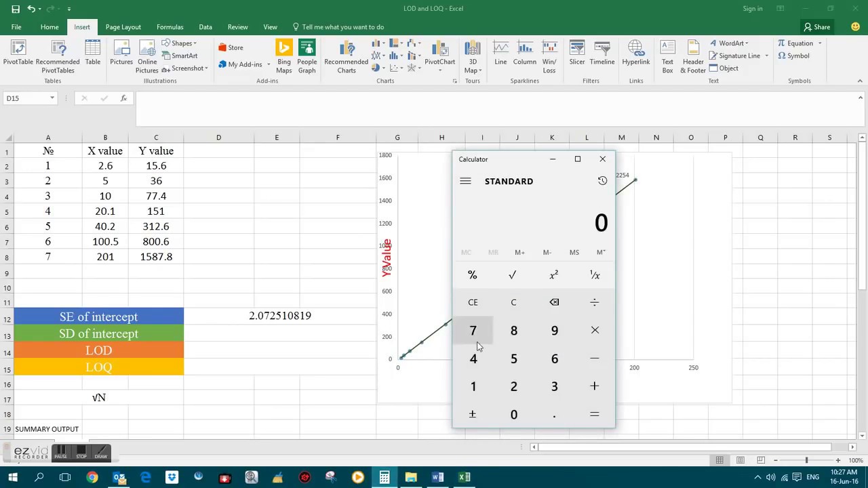Click calculator CE key
The height and width of the screenshot is (488, 868).
click(x=473, y=302)
